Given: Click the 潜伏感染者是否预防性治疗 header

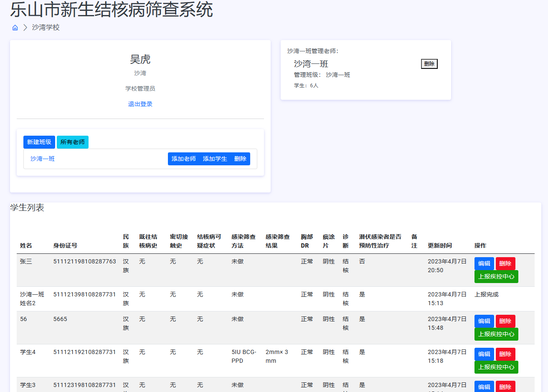Looking at the screenshot, I should [380, 241].
